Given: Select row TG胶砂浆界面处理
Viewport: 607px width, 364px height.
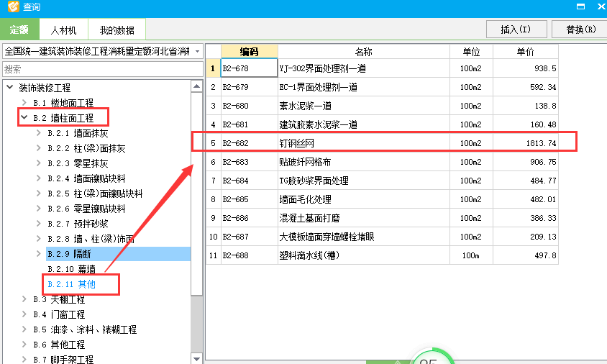Looking at the screenshot, I should (382, 181).
